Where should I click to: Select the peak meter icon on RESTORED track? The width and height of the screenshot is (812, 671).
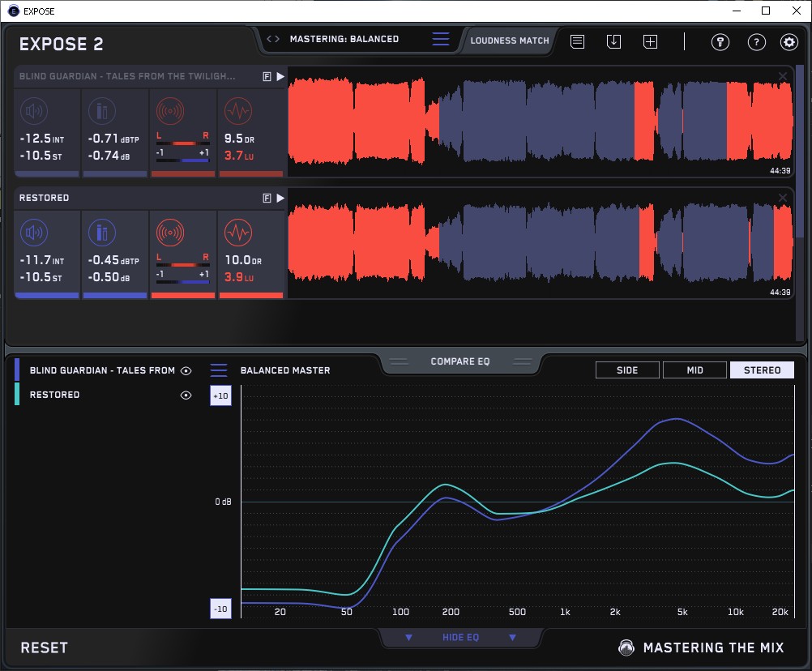point(102,233)
